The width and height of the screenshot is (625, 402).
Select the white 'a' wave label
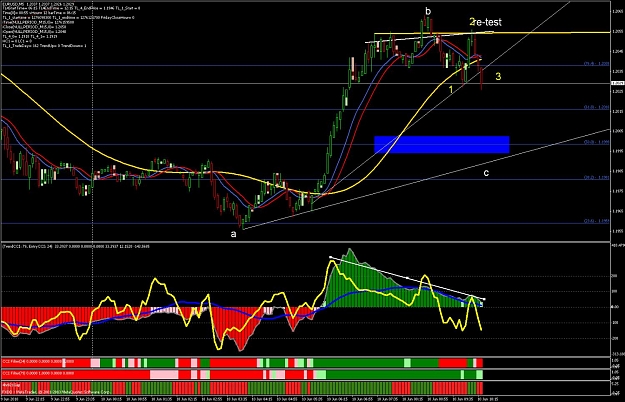234,234
